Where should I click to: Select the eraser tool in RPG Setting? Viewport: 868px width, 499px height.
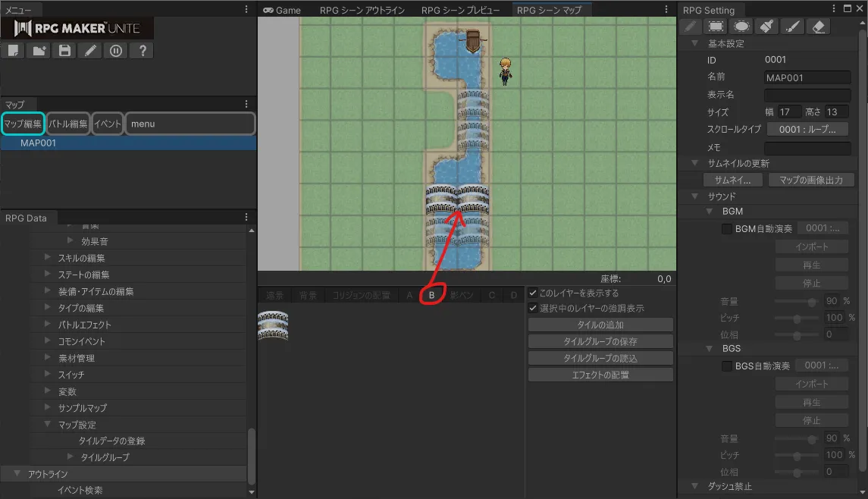pos(818,27)
